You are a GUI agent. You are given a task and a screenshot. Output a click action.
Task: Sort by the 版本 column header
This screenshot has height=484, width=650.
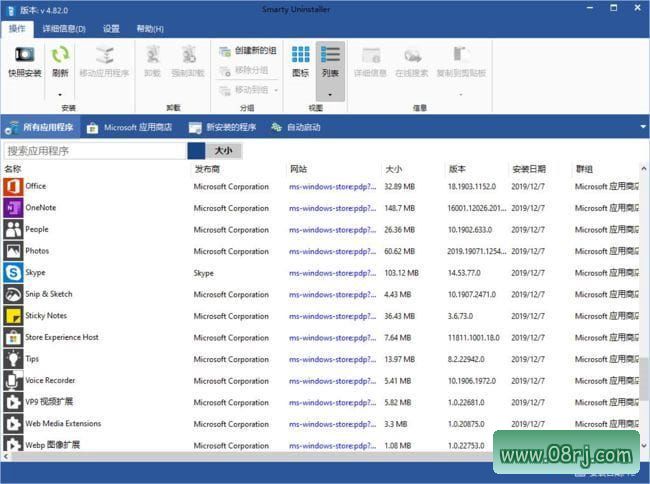[457, 169]
